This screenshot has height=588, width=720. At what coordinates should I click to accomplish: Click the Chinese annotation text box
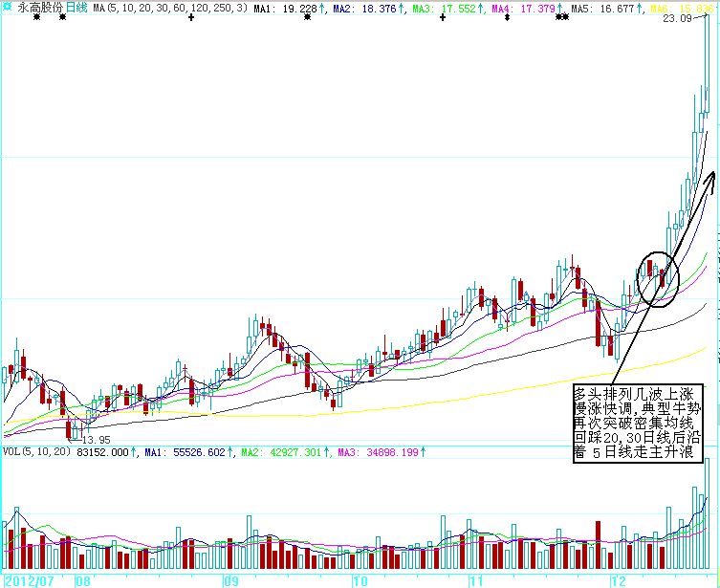pos(639,424)
